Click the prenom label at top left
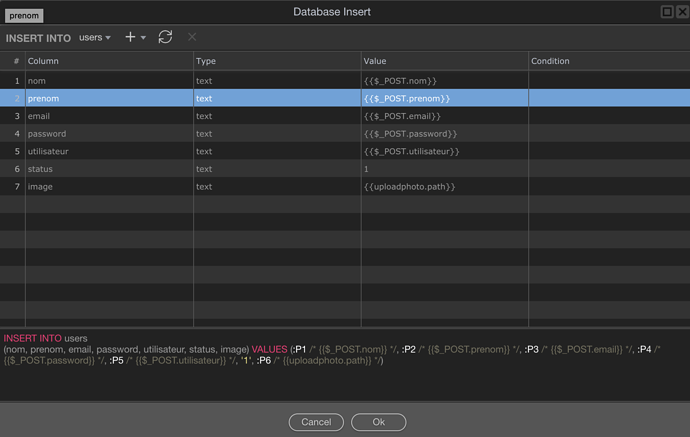 pyautogui.click(x=25, y=16)
